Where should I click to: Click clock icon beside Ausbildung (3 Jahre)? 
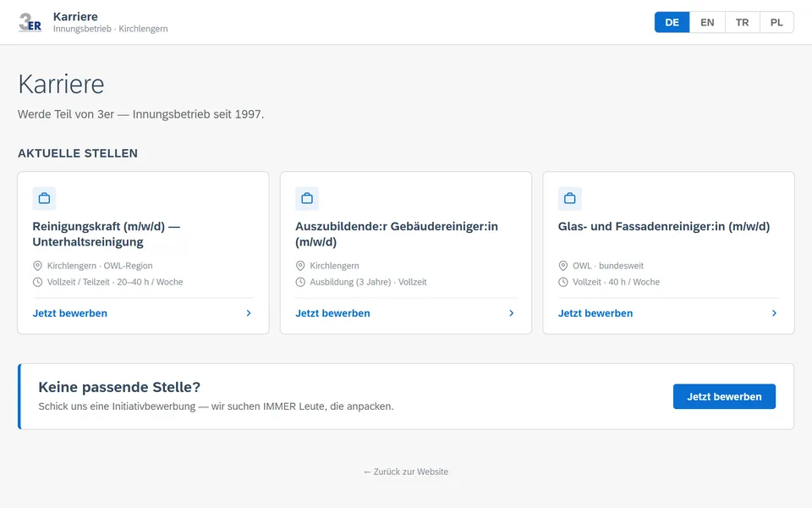[300, 282]
